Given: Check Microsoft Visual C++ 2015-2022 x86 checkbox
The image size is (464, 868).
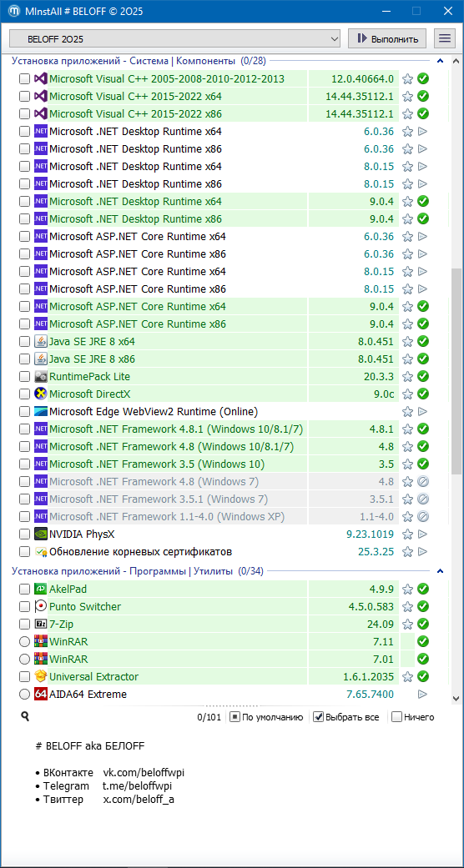Looking at the screenshot, I should tap(24, 114).
